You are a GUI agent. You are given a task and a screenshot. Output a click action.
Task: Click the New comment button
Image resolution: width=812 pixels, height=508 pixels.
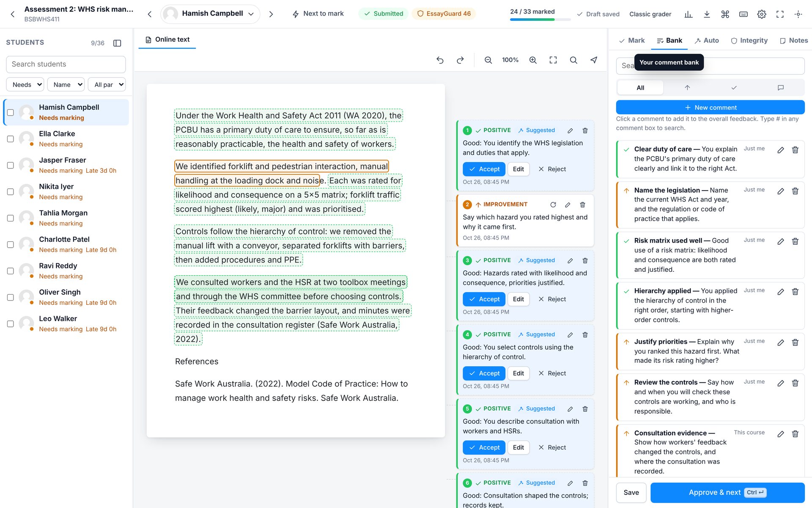tap(710, 108)
